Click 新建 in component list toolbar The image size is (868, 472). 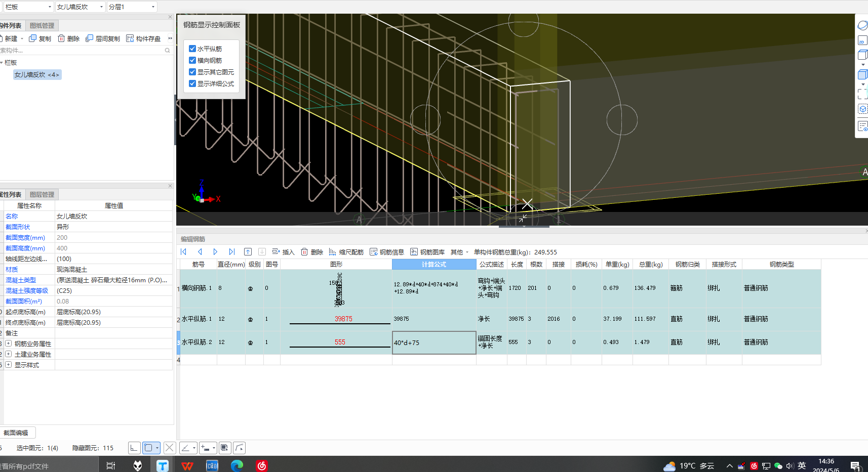point(11,38)
